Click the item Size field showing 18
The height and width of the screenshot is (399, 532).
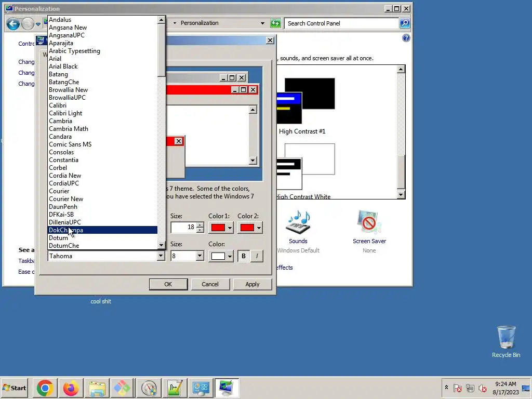point(183,228)
